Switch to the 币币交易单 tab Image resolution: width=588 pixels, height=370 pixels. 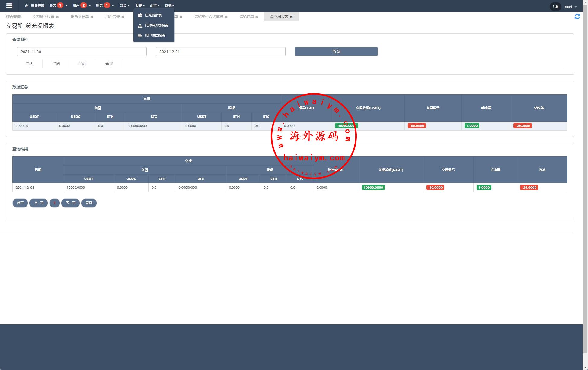pos(80,17)
